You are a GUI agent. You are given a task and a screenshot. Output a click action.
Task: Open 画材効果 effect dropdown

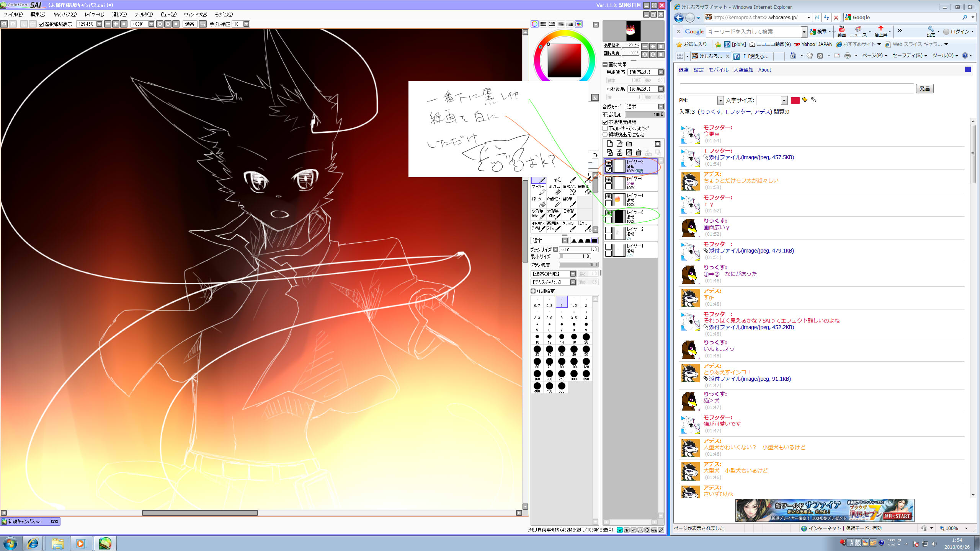click(x=661, y=89)
